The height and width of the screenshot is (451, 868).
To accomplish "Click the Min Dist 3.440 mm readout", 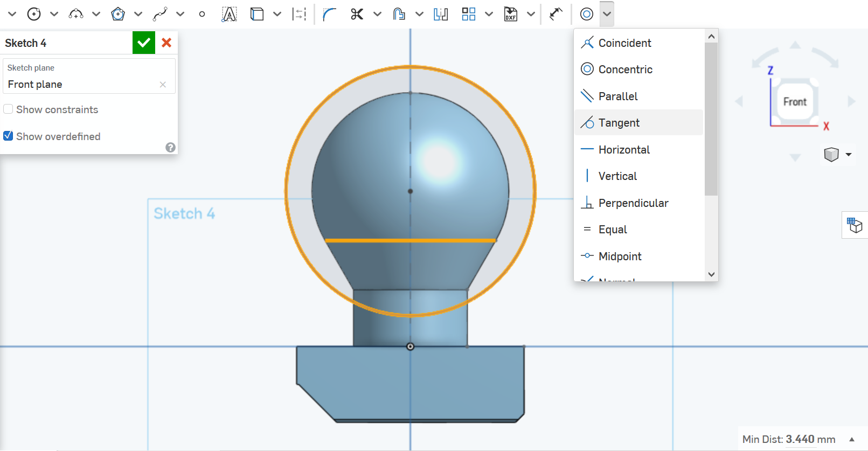I will (789, 439).
